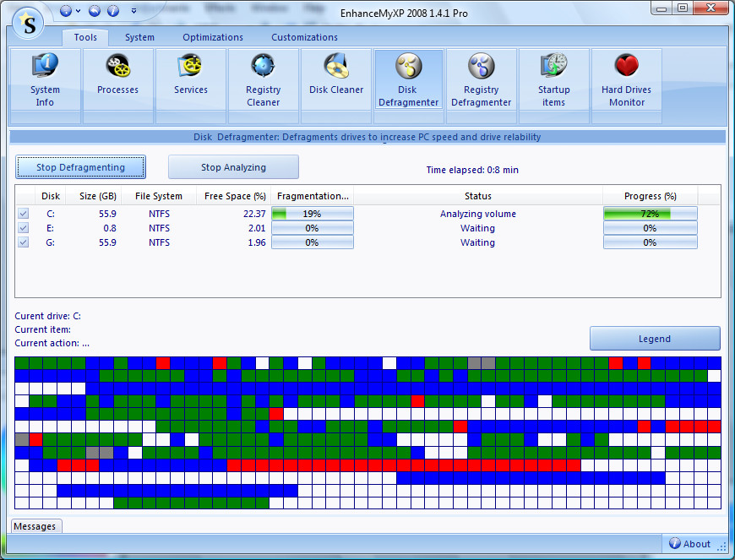Switch to the System tab

[139, 37]
